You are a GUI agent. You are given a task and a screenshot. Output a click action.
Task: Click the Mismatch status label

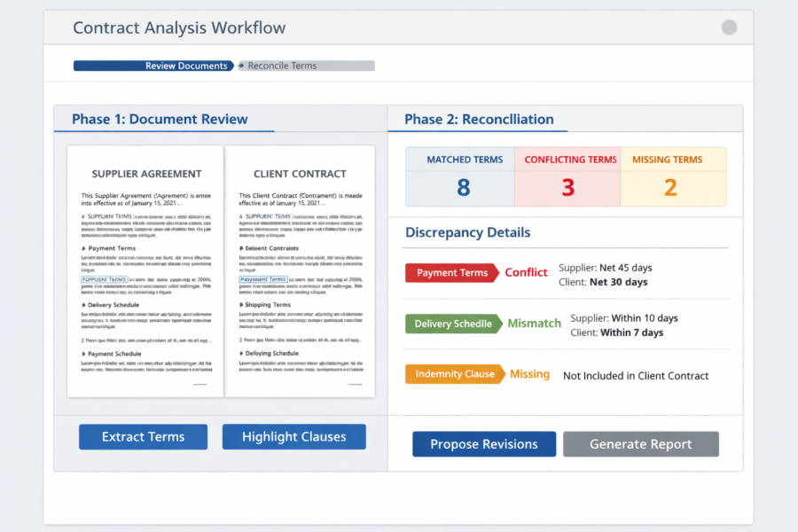(535, 324)
